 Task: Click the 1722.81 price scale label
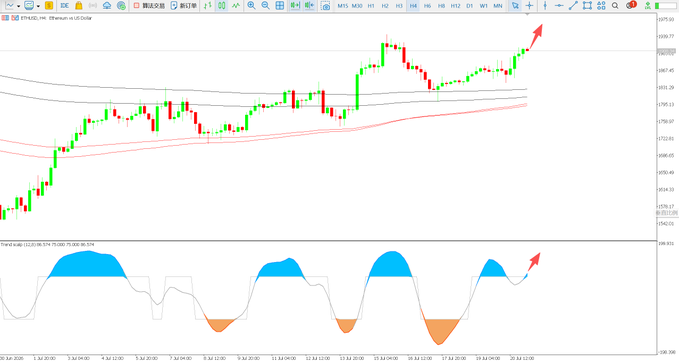[666, 139]
